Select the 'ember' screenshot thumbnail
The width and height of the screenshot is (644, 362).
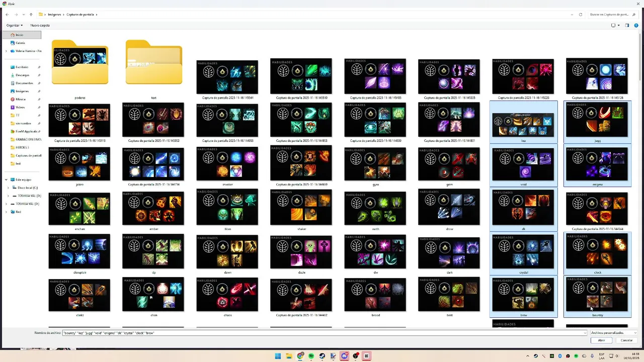pyautogui.click(x=153, y=209)
